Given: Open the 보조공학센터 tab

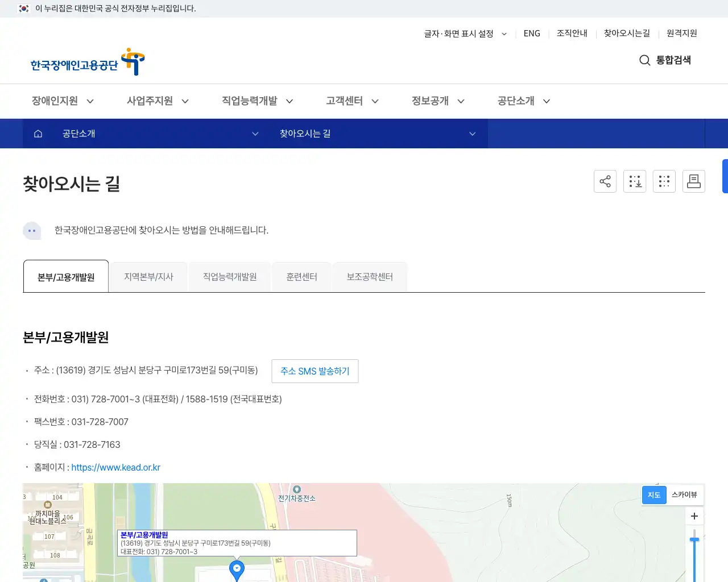Looking at the screenshot, I should click(x=370, y=276).
